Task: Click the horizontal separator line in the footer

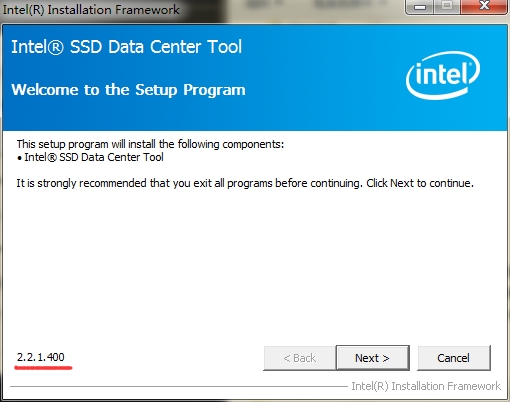Action: [179, 387]
